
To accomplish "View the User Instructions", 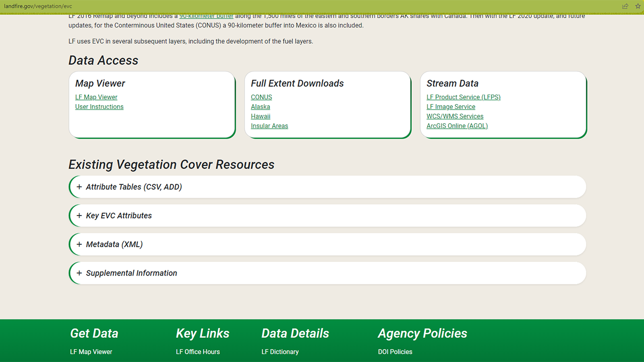I will pyautogui.click(x=99, y=107).
